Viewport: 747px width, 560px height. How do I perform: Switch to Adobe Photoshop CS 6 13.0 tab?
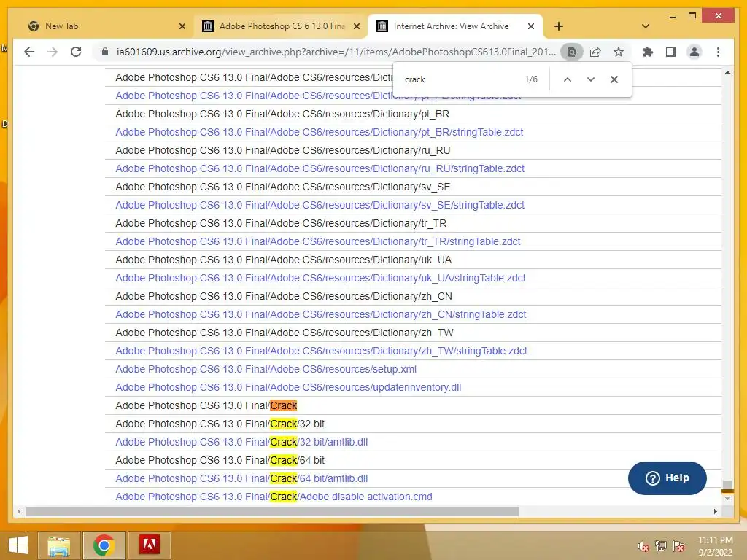(x=281, y=26)
